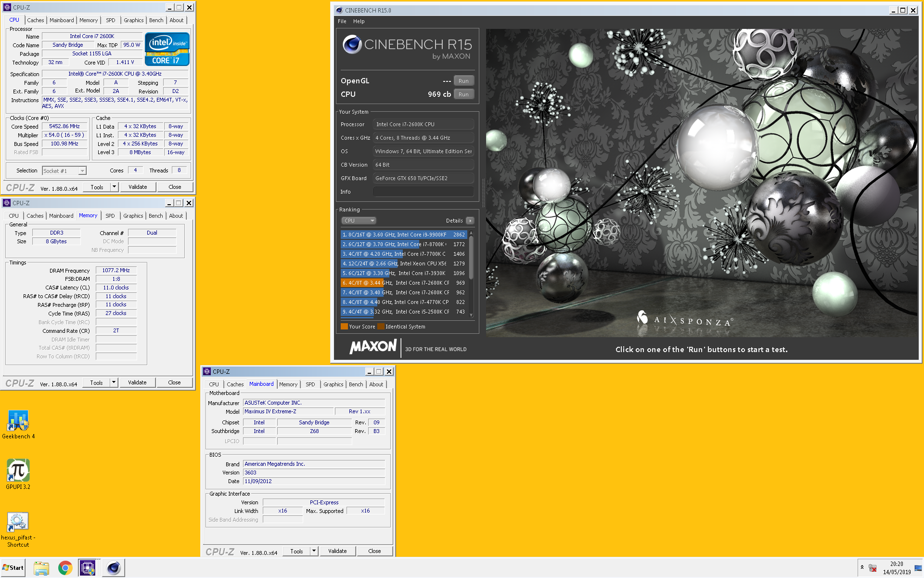Run the CPU benchmark
Image resolution: width=924 pixels, height=578 pixels.
pos(463,94)
